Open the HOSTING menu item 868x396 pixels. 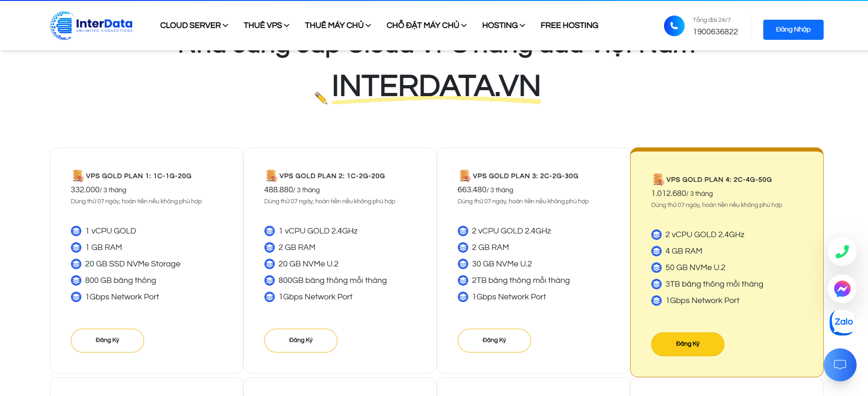coord(503,25)
